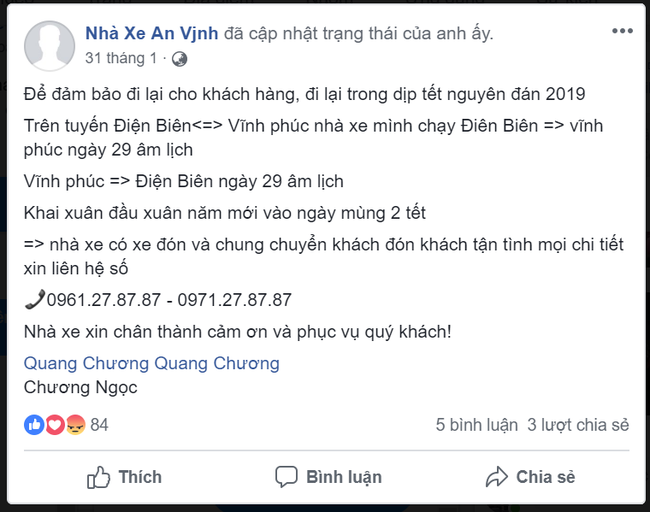Click the share arrow icon
This screenshot has height=512, width=650.
coord(497,476)
